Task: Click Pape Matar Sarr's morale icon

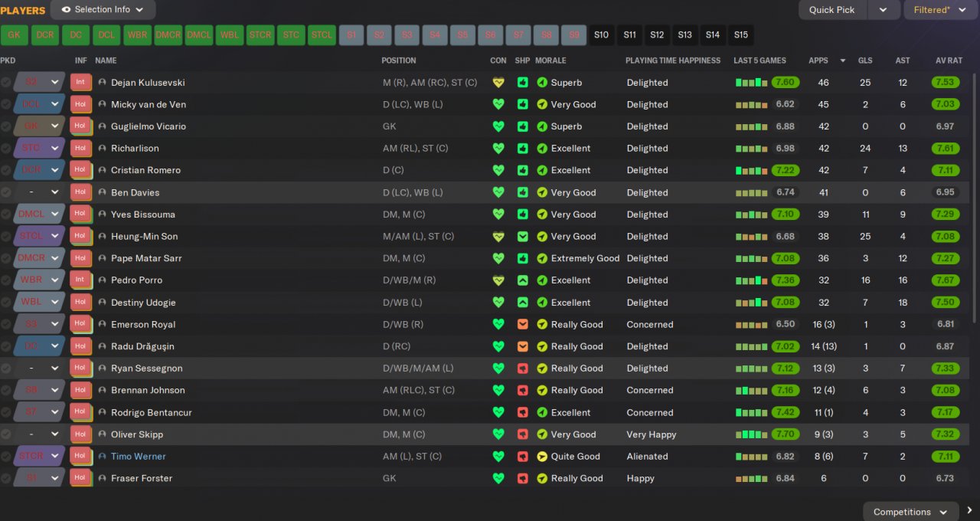Action: 542,258
